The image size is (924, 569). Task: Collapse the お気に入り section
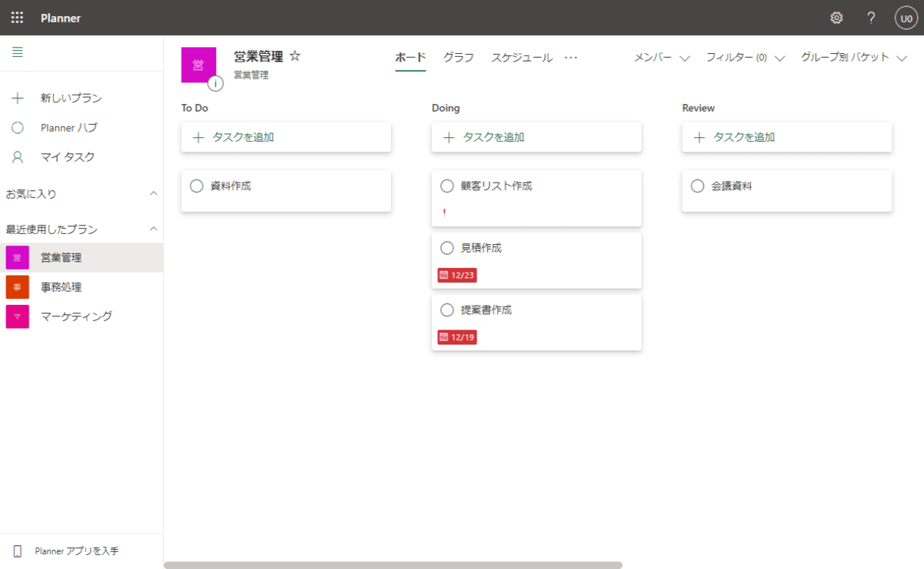click(x=153, y=193)
